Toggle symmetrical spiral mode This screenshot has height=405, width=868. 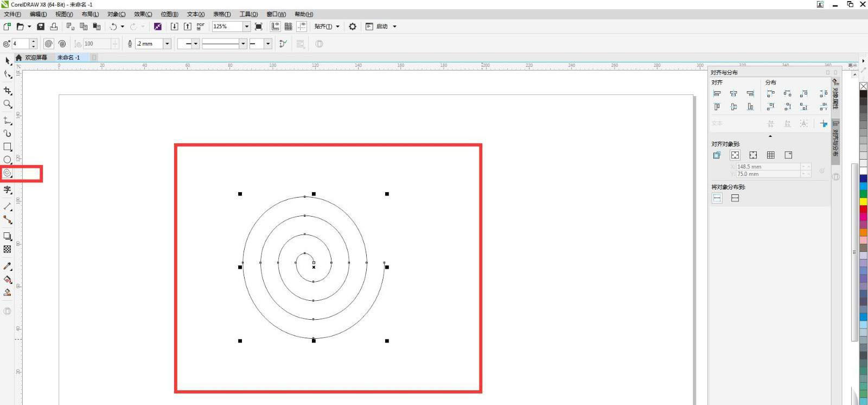48,43
